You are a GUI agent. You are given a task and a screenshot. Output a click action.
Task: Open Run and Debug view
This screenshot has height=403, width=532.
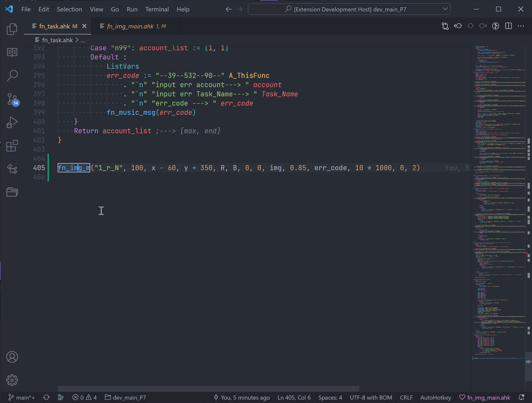coord(12,122)
